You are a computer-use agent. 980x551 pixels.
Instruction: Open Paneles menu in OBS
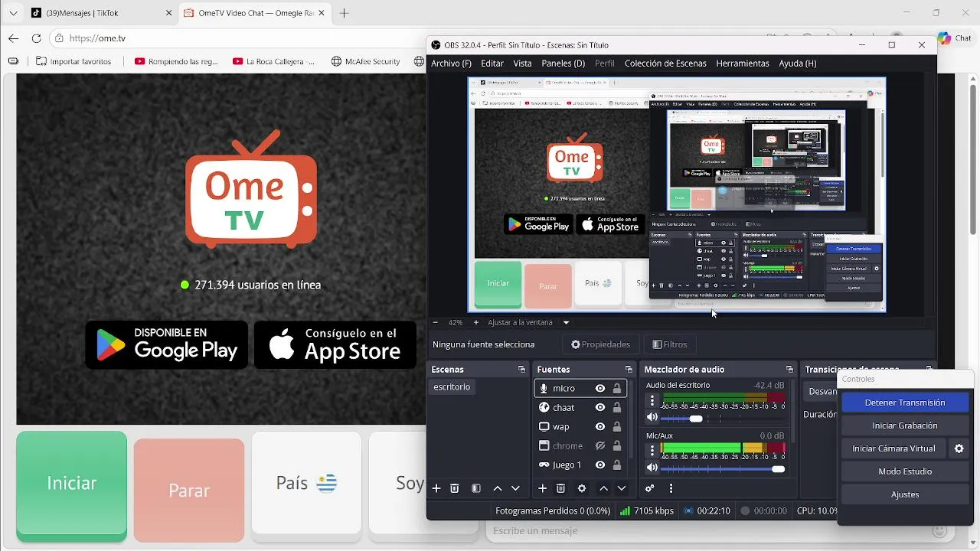point(563,64)
